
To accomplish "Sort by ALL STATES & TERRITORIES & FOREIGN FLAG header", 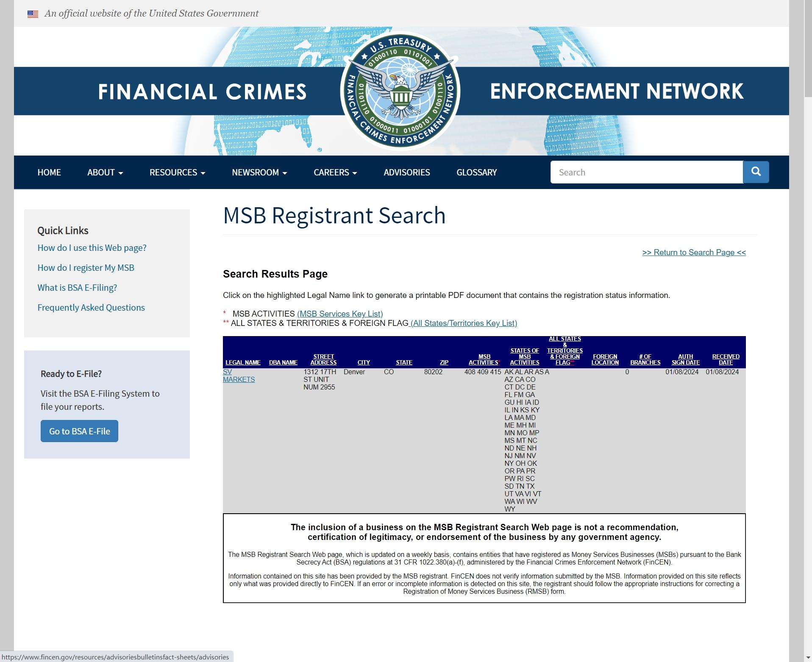I will tap(565, 350).
